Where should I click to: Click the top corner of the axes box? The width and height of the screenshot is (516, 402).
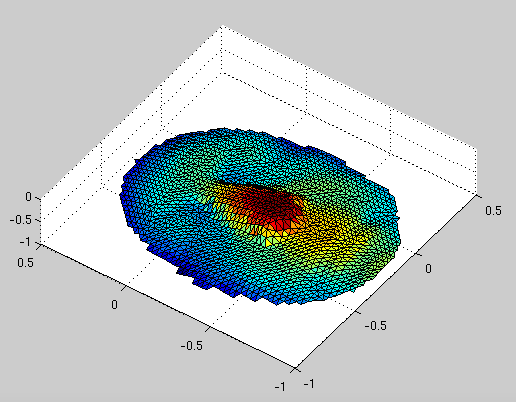(221, 26)
